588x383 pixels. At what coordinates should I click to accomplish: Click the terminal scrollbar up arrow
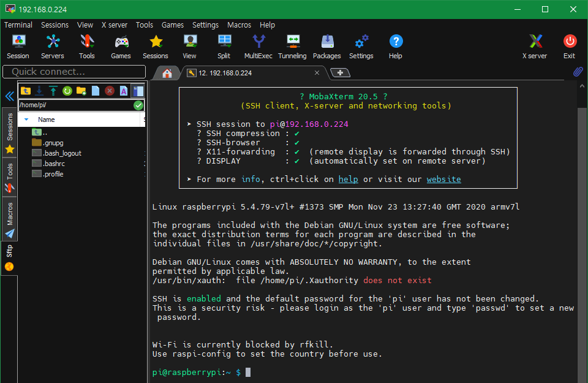coord(582,86)
